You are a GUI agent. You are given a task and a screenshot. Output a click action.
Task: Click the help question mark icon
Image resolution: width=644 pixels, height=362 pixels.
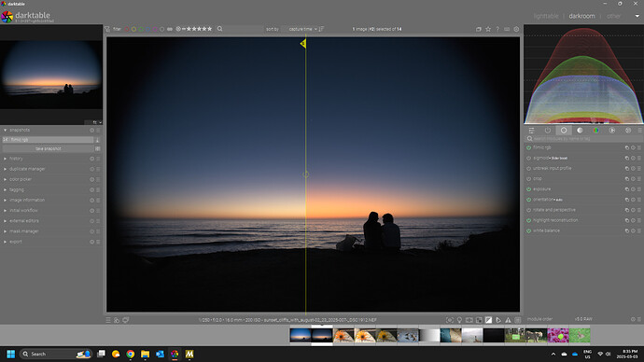497,29
